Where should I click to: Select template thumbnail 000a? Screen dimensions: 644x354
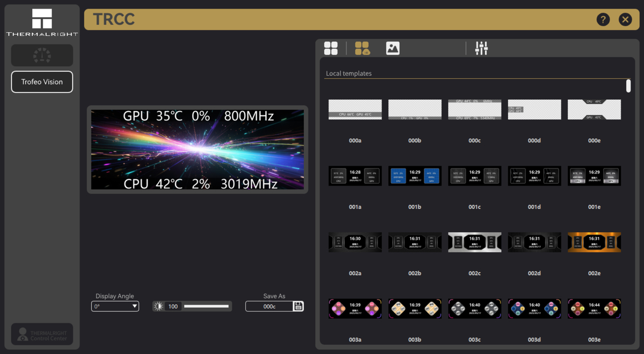355,109
